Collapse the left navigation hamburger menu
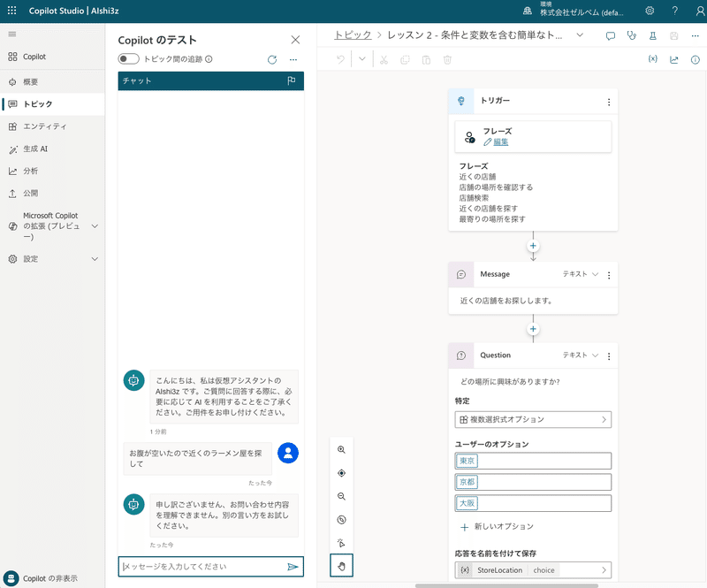 point(12,34)
